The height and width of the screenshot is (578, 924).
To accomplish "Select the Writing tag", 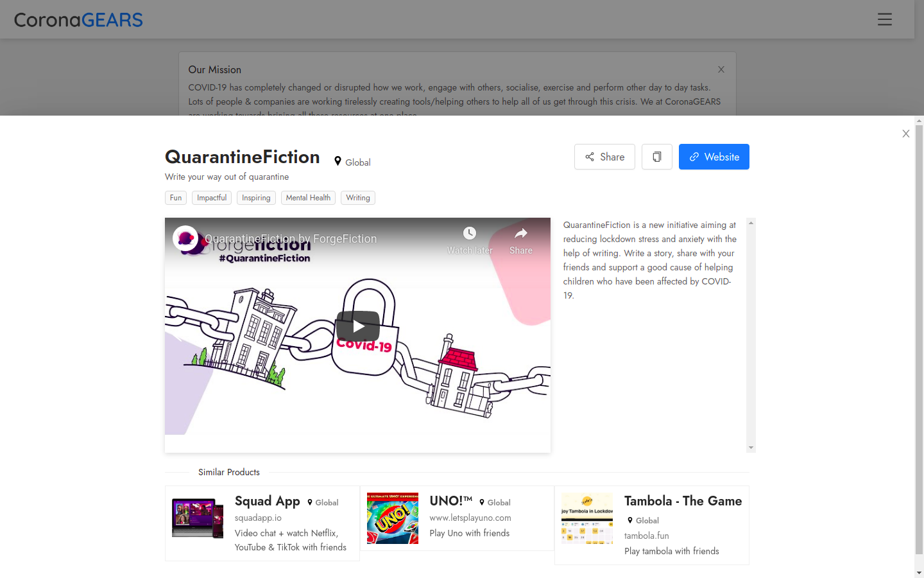I will click(x=358, y=198).
